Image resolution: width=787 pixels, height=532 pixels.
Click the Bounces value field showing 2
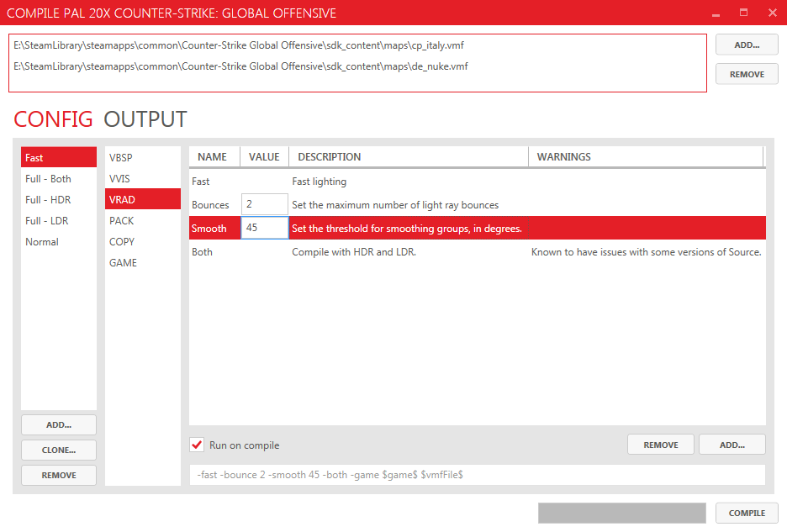coord(265,204)
